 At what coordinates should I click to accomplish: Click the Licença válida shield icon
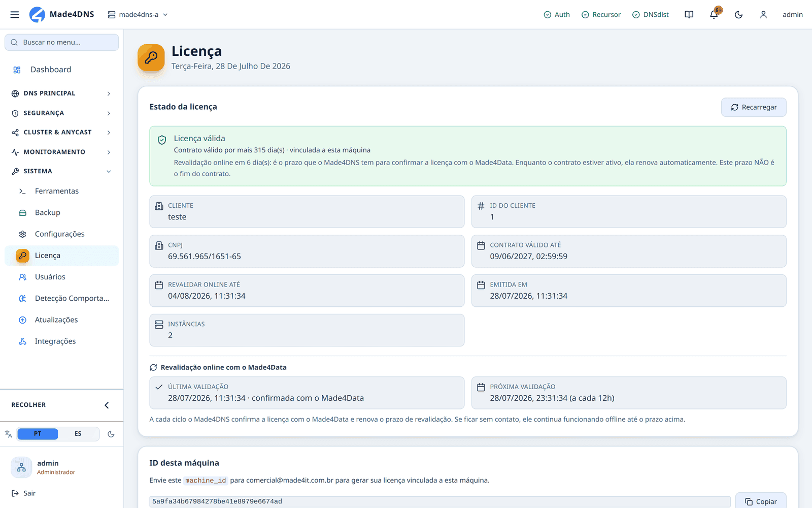[x=162, y=140]
